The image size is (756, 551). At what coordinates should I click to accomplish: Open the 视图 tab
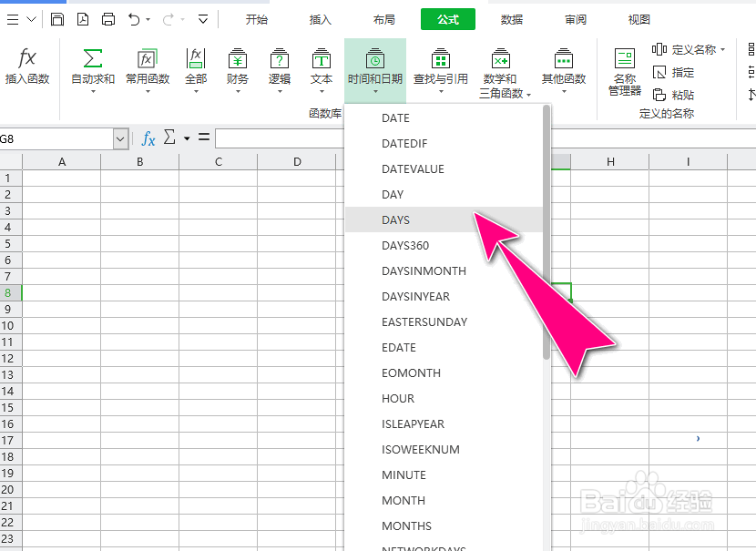pyautogui.click(x=639, y=19)
